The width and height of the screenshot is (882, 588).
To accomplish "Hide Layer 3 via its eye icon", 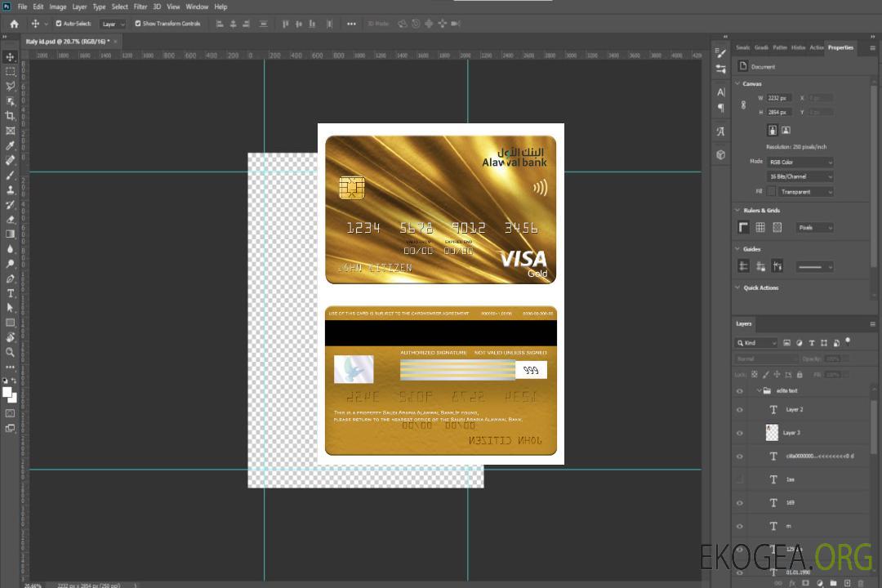I will (x=740, y=434).
